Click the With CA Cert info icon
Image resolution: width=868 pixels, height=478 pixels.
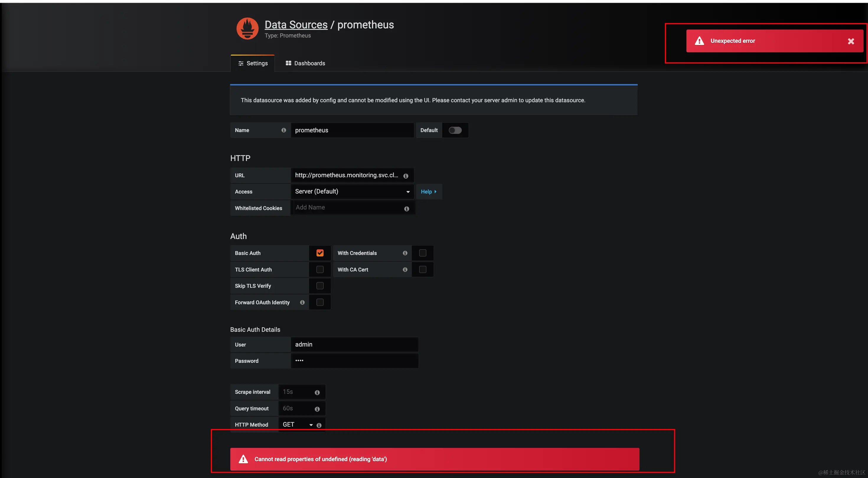coord(405,269)
